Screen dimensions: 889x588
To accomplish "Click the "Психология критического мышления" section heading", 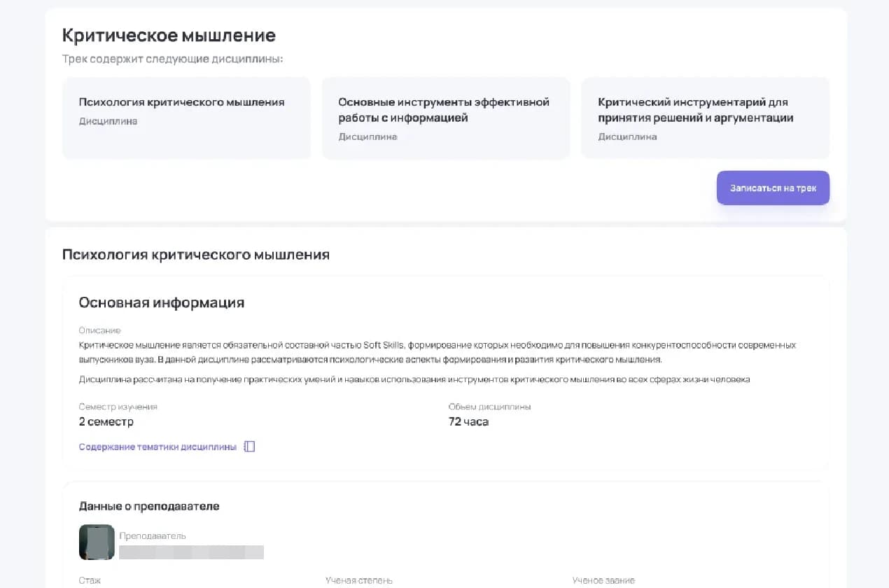I will 195,254.
